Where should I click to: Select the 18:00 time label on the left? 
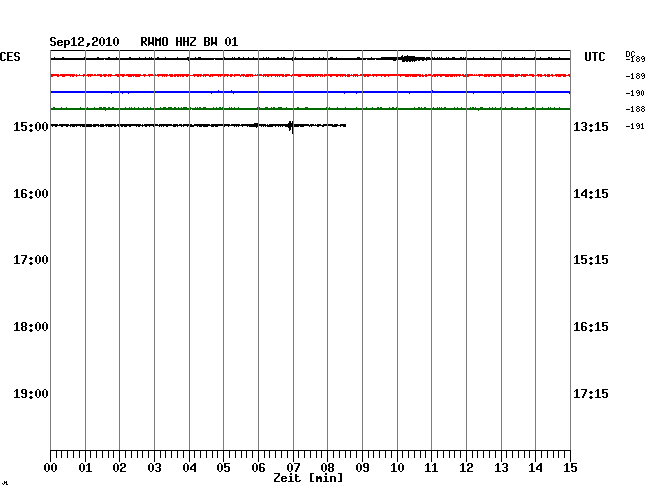[x=31, y=327]
